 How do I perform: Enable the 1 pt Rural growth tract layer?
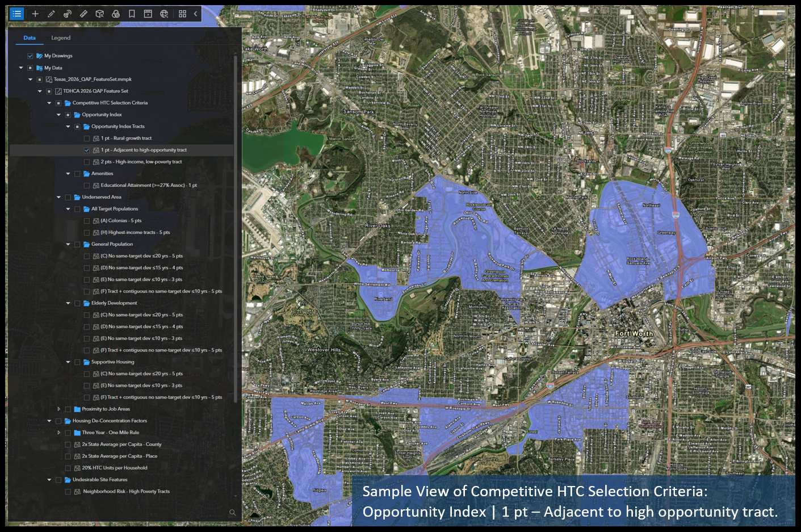87,138
